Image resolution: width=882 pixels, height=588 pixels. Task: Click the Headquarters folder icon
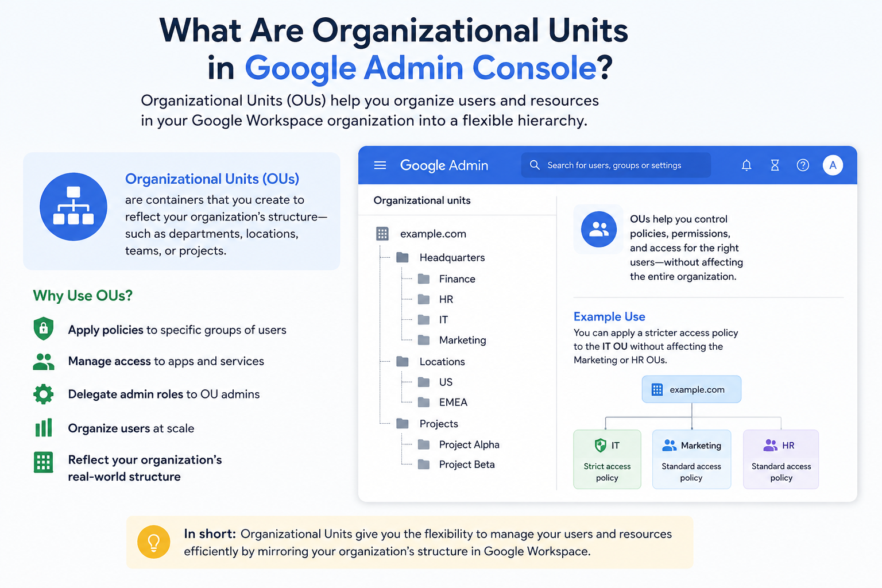tap(403, 257)
